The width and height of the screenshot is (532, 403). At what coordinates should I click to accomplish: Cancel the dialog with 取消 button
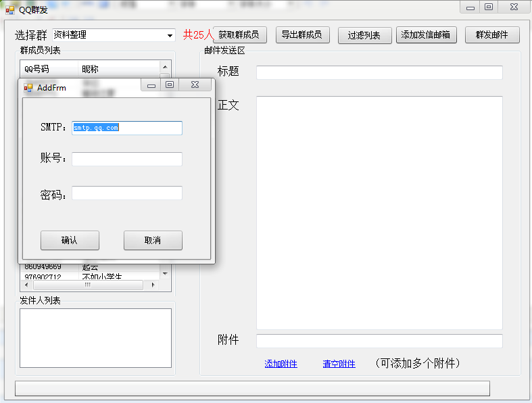point(153,240)
